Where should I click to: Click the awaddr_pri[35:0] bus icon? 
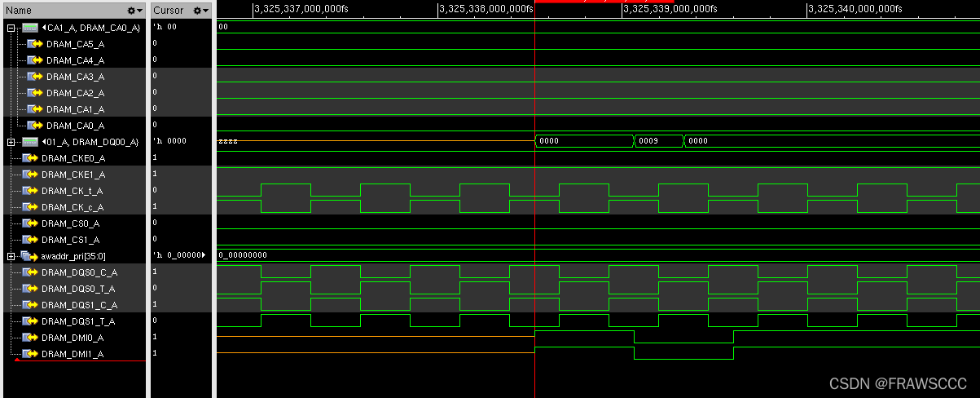(30, 256)
